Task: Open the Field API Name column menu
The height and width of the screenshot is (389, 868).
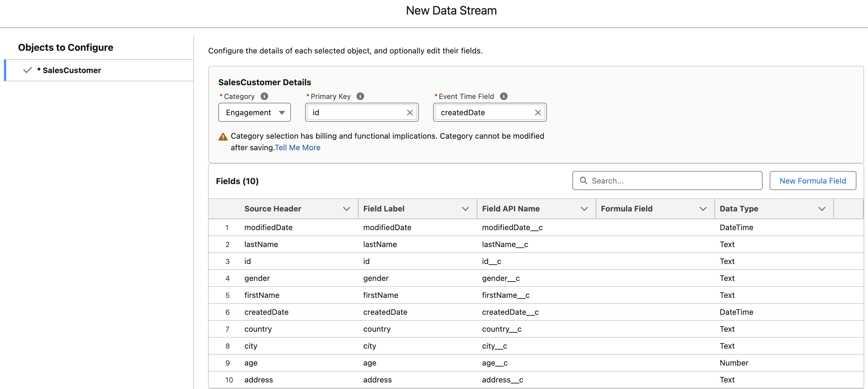Action: coord(585,208)
